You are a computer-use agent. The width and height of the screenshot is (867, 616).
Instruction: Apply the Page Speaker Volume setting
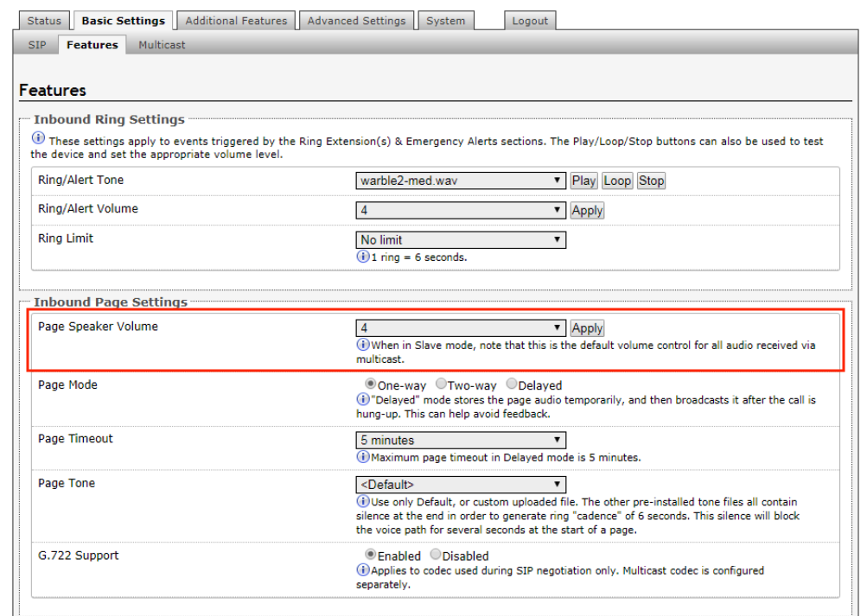click(587, 328)
